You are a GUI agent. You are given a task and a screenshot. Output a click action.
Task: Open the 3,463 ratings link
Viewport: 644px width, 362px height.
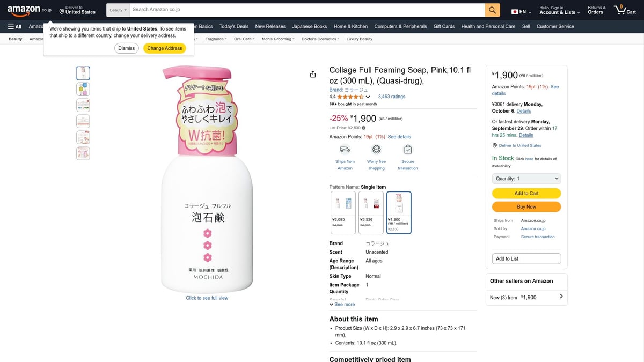[x=392, y=97]
